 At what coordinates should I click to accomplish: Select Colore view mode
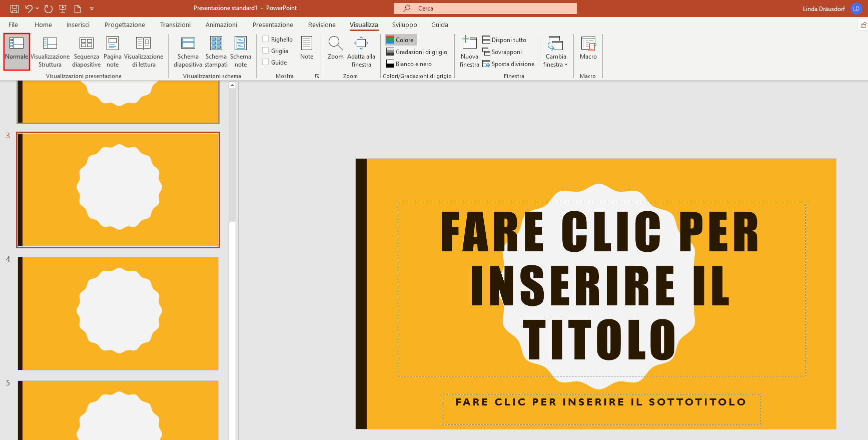pos(400,40)
